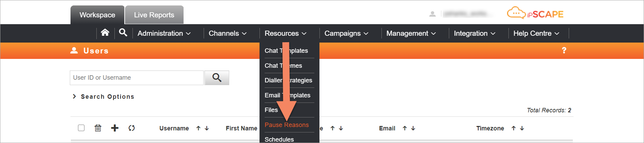
Task: Delete selected users with the trash icon
Action: pyautogui.click(x=98, y=128)
